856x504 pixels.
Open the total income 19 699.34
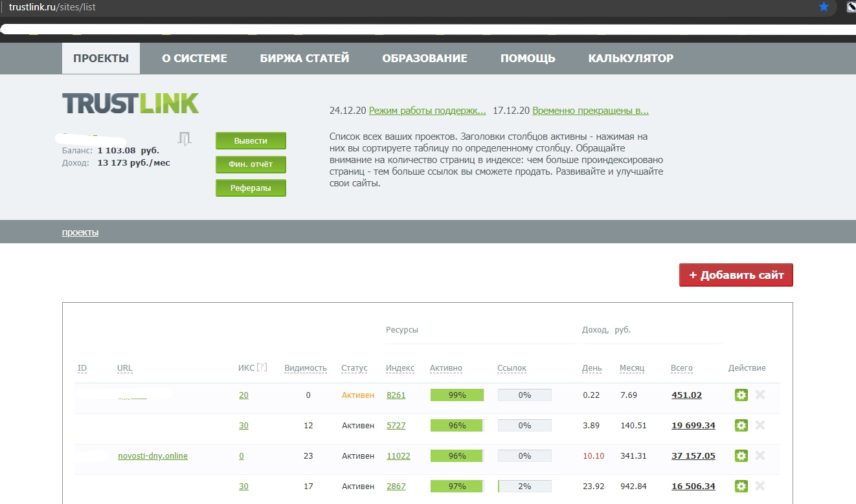point(693,426)
